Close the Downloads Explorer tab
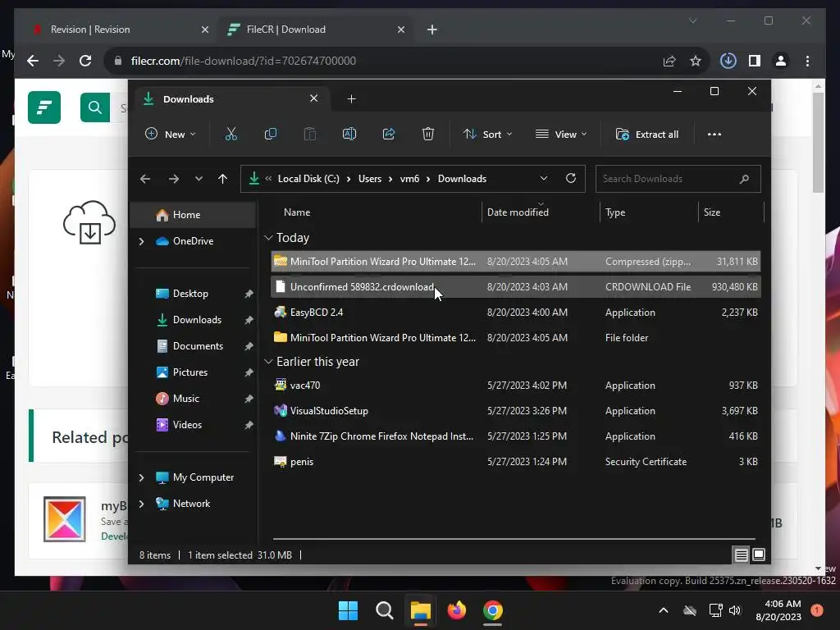This screenshot has height=630, width=840. coord(314,98)
